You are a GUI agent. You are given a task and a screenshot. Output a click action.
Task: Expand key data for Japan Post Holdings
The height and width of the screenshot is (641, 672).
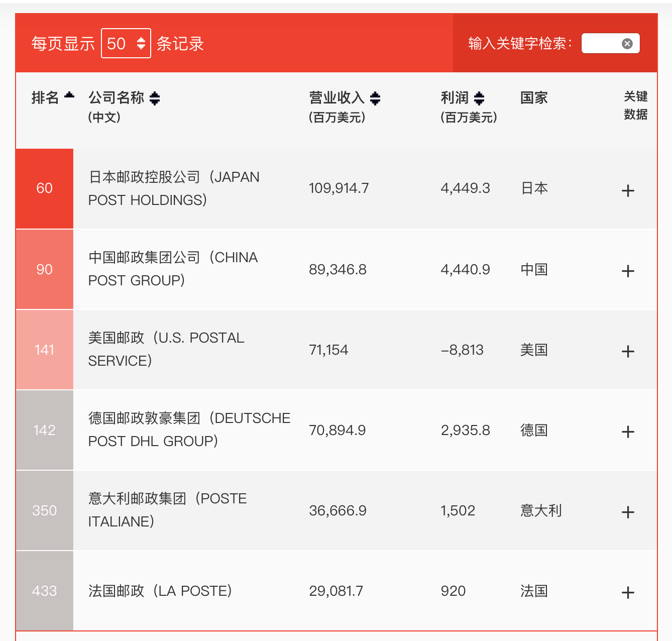[x=628, y=190]
